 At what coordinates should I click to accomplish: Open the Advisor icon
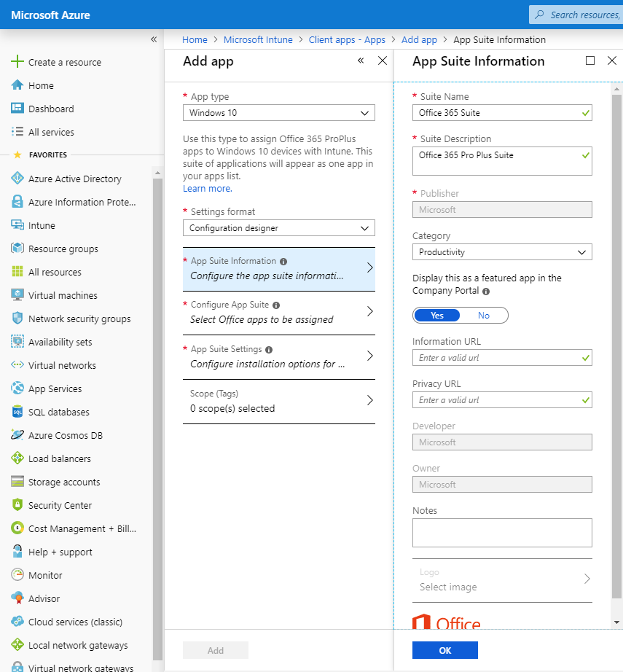[17, 598]
